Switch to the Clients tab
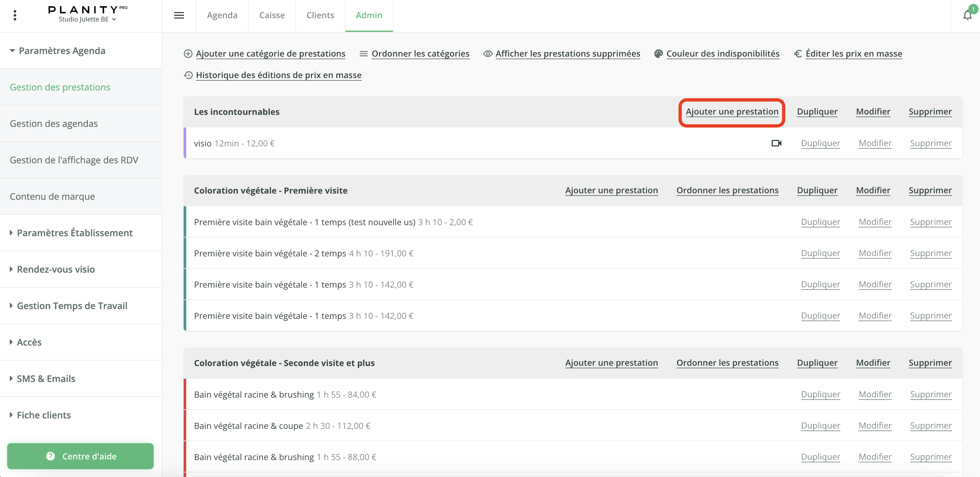980x477 pixels. 320,15
